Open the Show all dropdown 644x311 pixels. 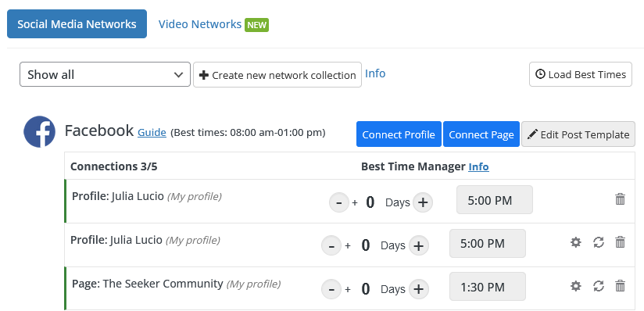tap(106, 74)
